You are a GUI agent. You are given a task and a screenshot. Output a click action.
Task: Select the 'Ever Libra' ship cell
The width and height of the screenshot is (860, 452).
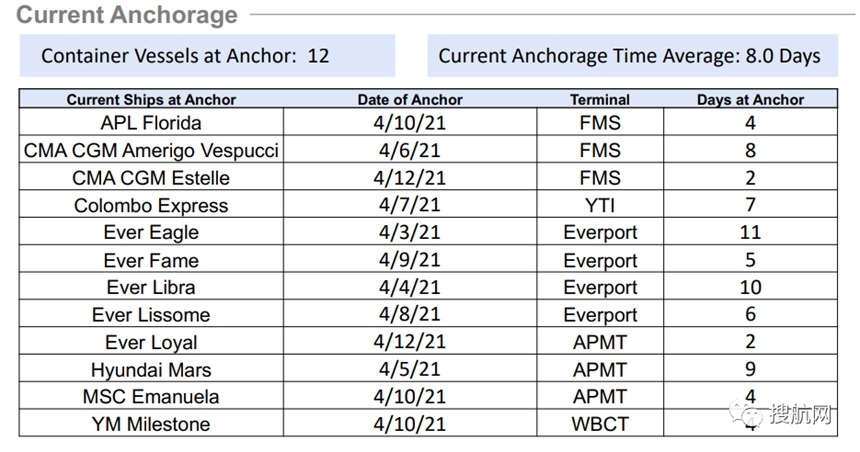(151, 286)
